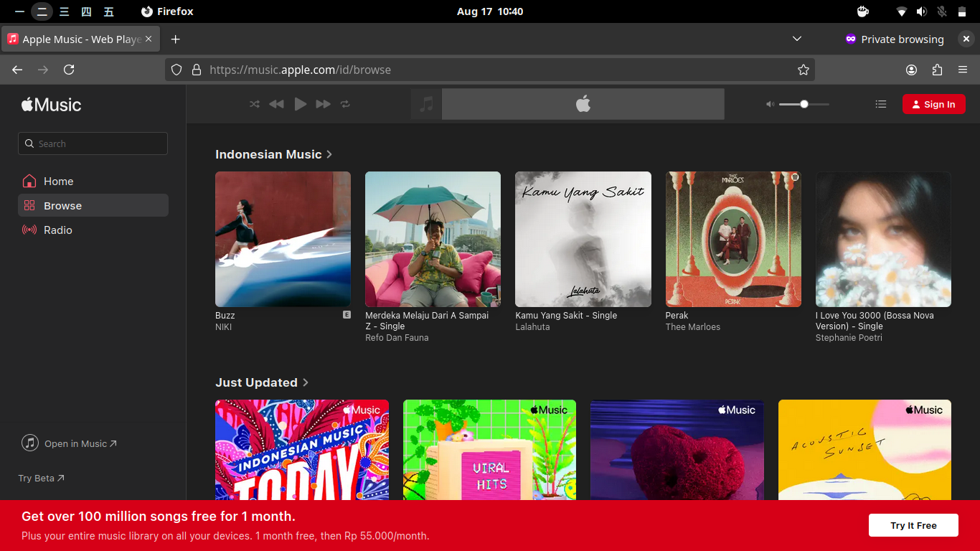Viewport: 980px width, 551px height.
Task: Go back in browser history
Action: tap(17, 70)
